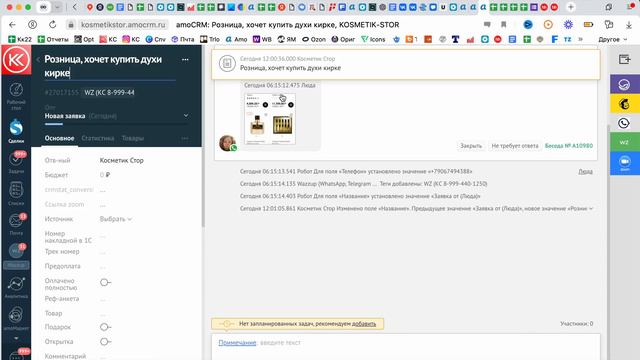The width and height of the screenshot is (640, 360).
Task: Toggle Подарок switch
Action: click(x=105, y=327)
